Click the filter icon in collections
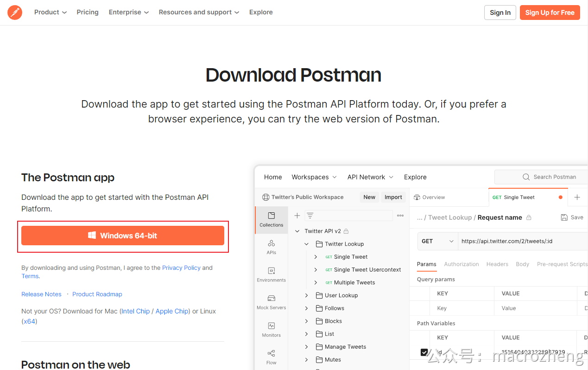Screen dimensions: 588x370 pos(310,216)
